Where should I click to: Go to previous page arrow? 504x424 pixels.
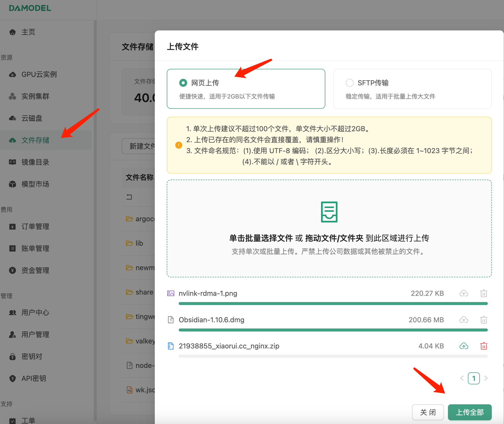tap(462, 378)
